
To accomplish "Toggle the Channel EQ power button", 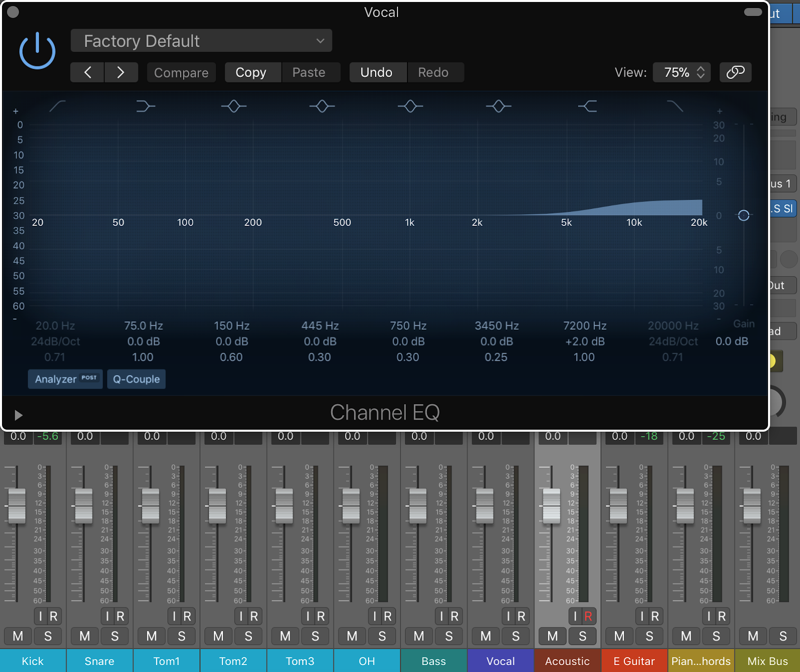I will coord(37,51).
